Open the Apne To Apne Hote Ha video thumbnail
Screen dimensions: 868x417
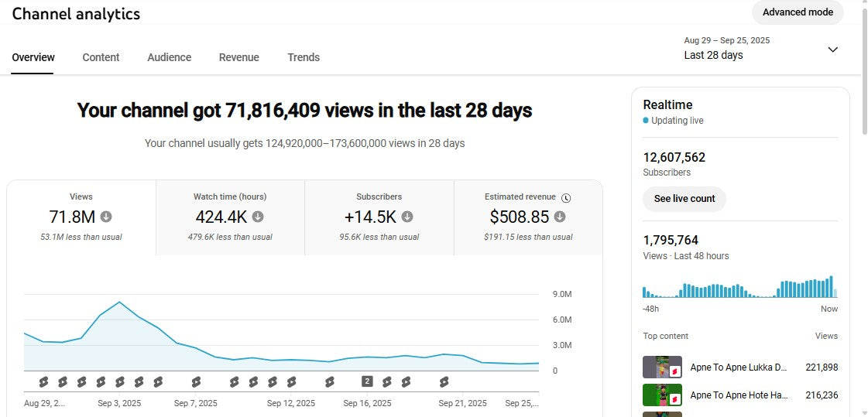[662, 395]
